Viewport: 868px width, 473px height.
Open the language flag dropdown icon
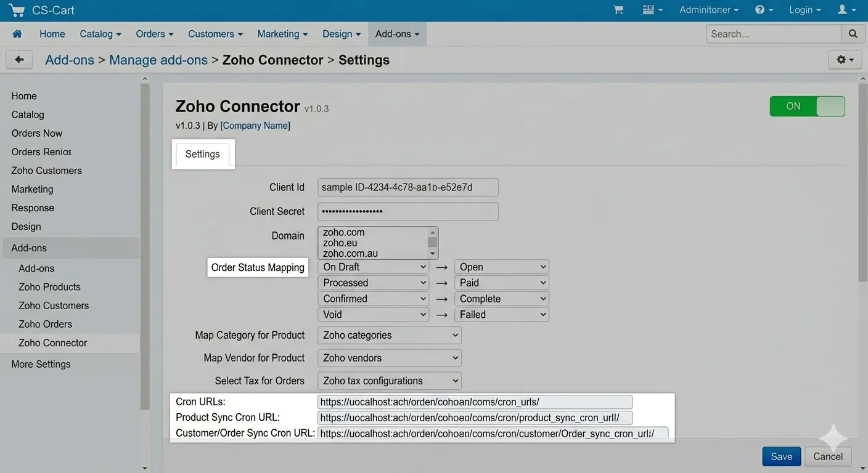(652, 10)
